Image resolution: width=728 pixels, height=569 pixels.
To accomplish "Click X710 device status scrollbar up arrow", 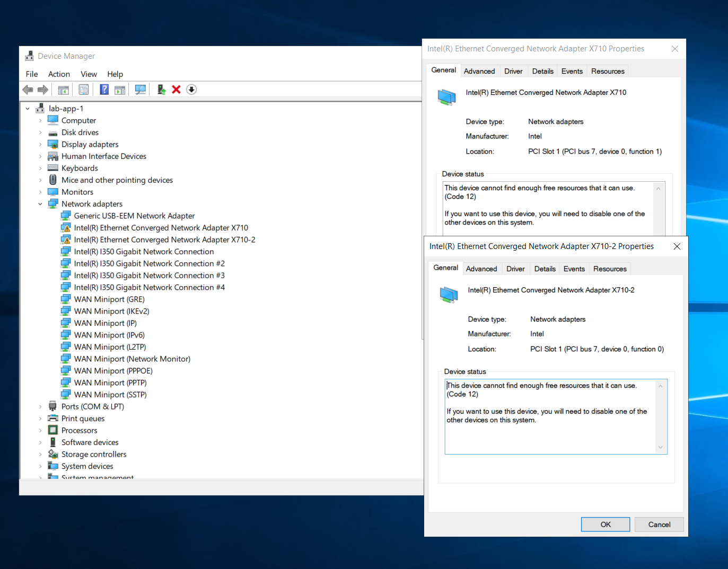I will [659, 189].
